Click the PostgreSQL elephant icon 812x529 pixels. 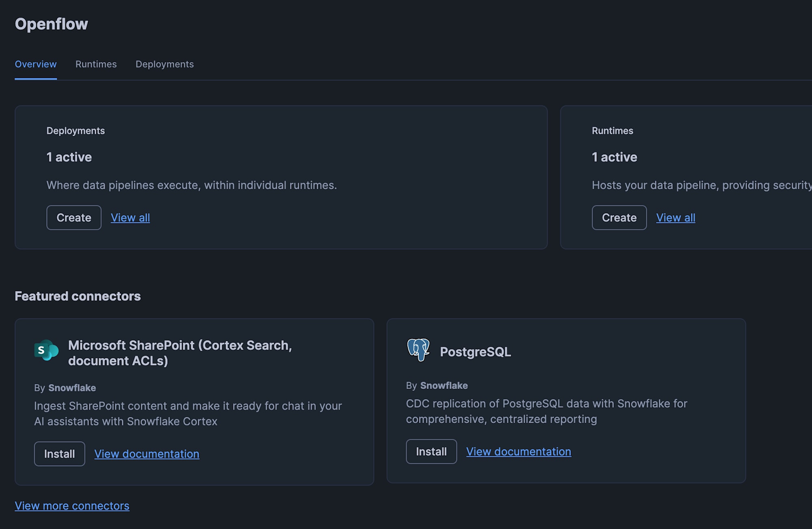[418, 350]
